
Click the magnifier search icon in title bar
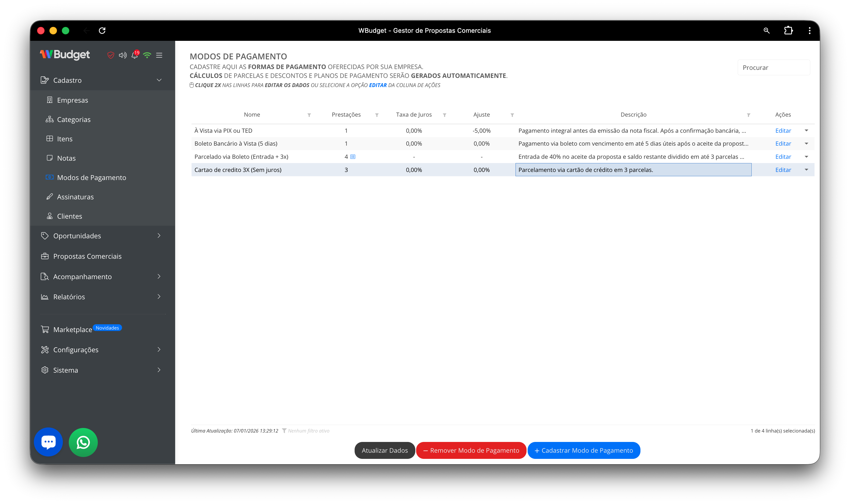tap(766, 31)
